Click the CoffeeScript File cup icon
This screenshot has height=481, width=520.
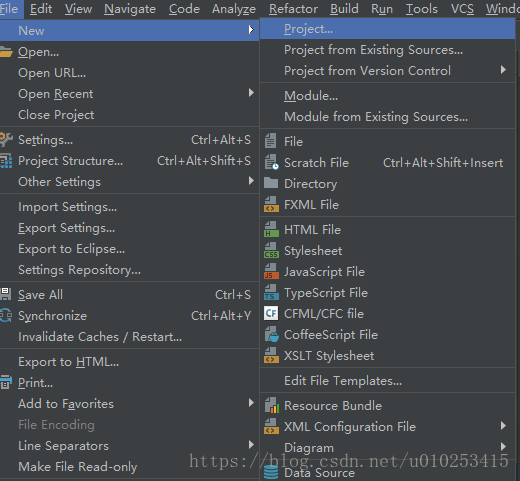coord(271,334)
